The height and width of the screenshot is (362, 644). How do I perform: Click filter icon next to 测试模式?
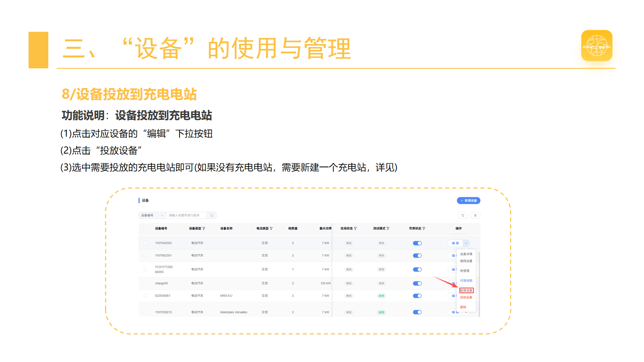[388, 228]
